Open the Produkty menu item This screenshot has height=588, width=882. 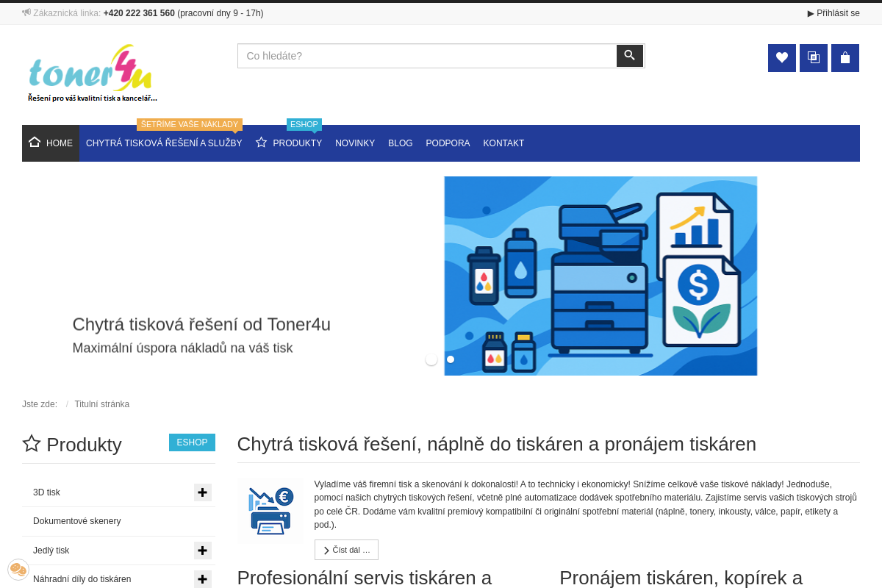296,143
